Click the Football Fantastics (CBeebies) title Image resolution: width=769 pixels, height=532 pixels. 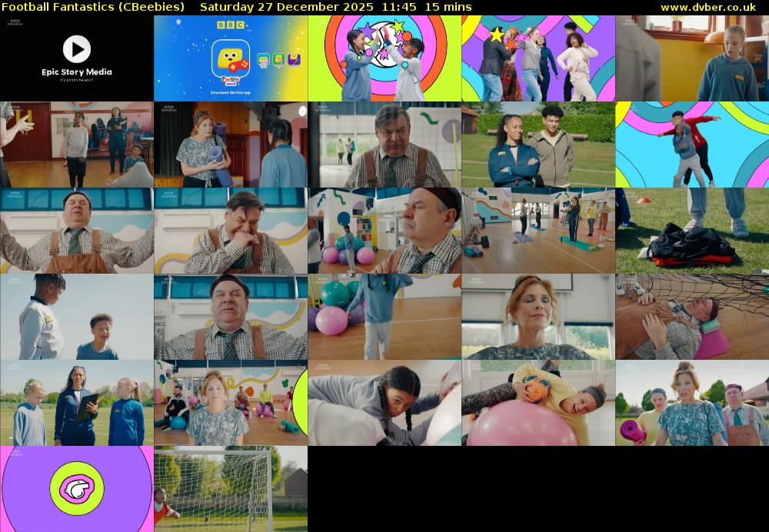(x=93, y=7)
